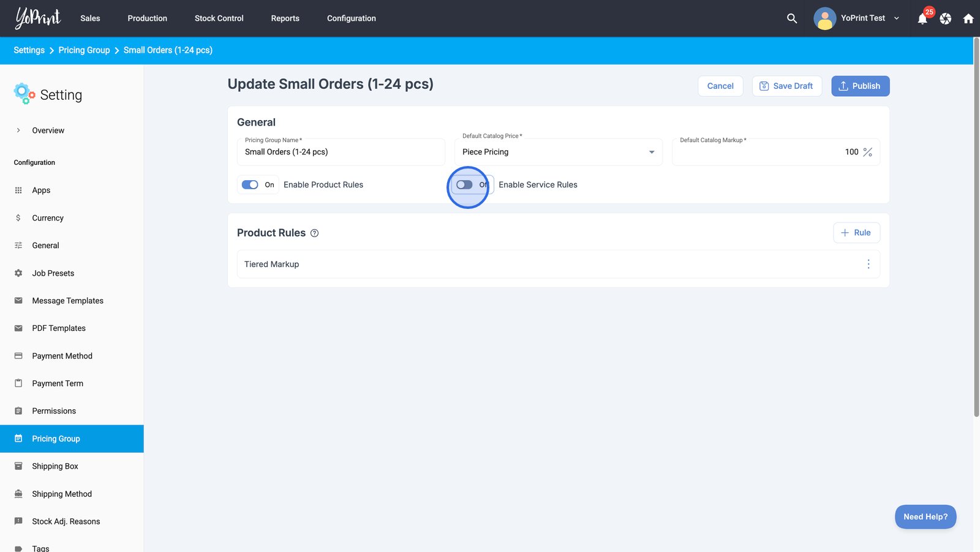Click the Pricing Group Name field
The height and width of the screenshot is (552, 980).
pyautogui.click(x=341, y=152)
